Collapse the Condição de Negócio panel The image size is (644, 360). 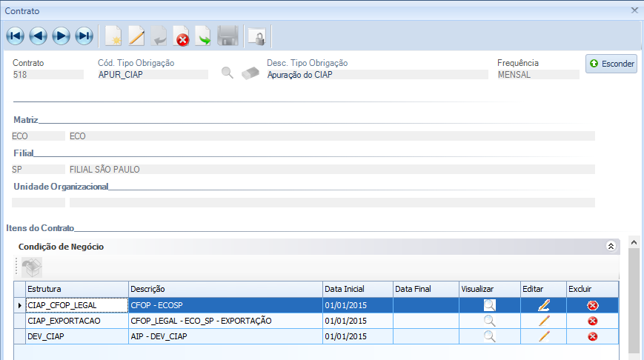(x=611, y=247)
